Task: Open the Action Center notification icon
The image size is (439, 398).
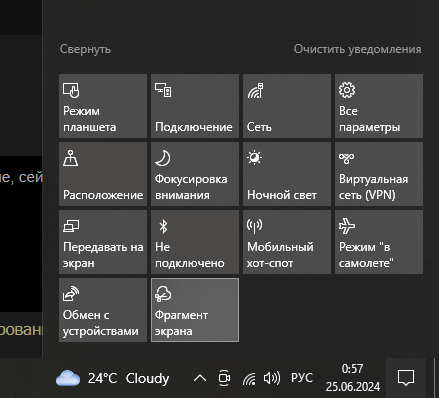Action: [406, 378]
